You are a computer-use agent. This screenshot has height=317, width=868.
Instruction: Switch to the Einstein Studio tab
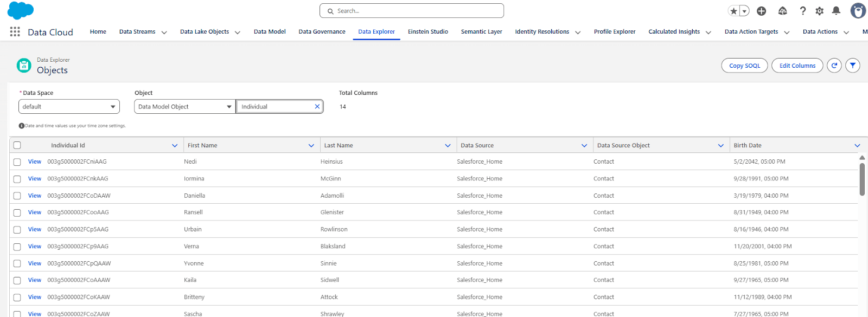427,31
